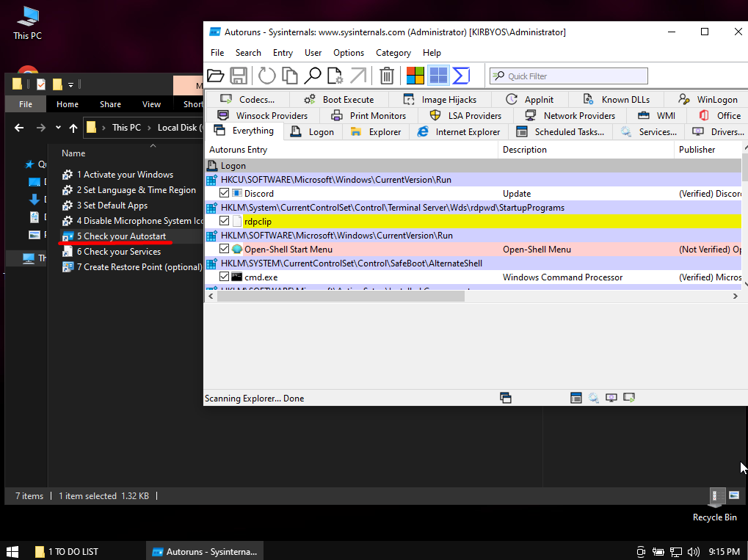Screen dimensions: 748x560
Task: Click the VirusTotal sigma toolbar icon
Action: [x=461, y=76]
